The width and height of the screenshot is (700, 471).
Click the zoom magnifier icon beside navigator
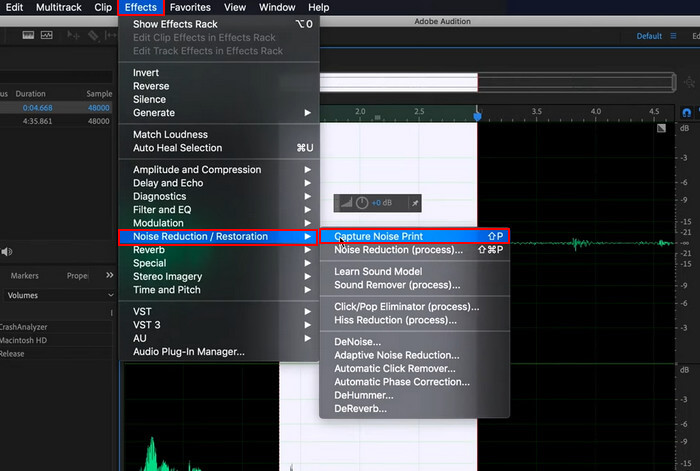[x=689, y=83]
